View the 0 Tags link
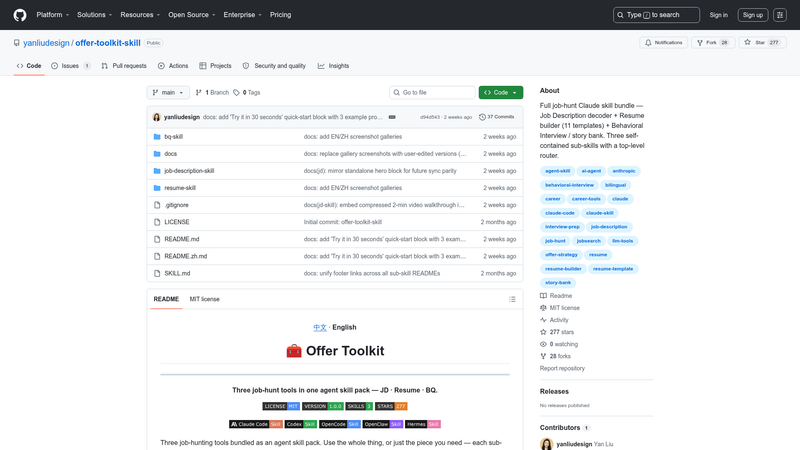800x450 pixels. (x=247, y=92)
